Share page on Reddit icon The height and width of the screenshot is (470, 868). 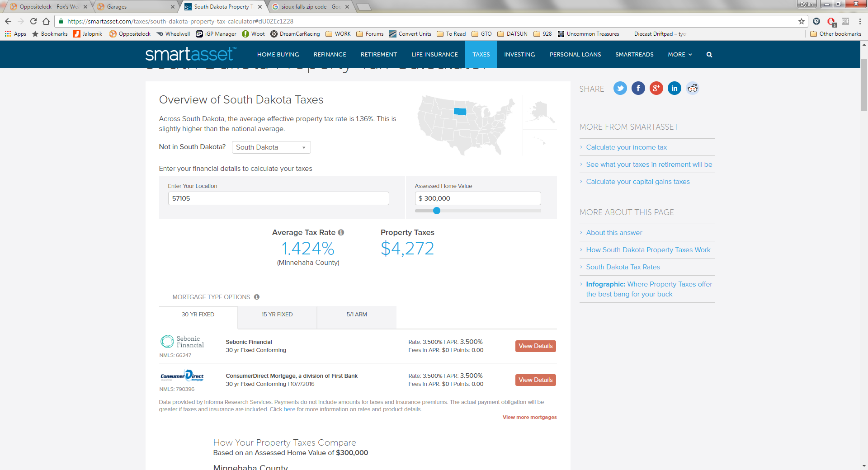click(x=692, y=88)
